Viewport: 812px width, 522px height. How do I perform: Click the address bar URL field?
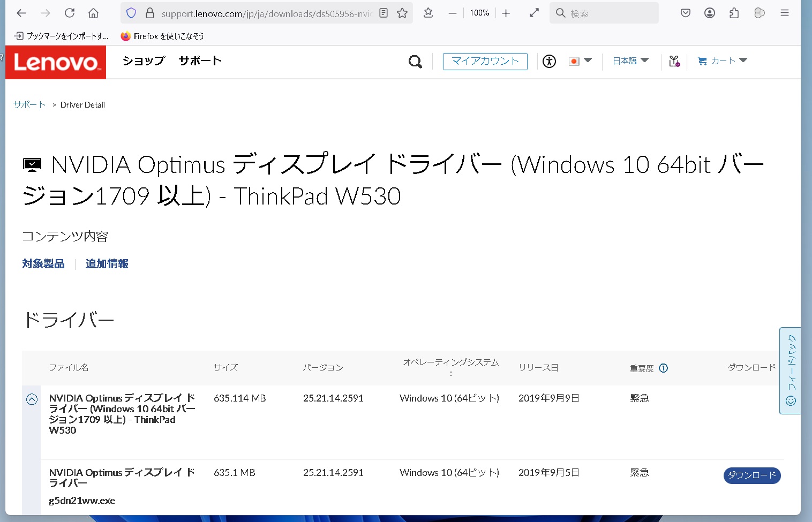266,13
